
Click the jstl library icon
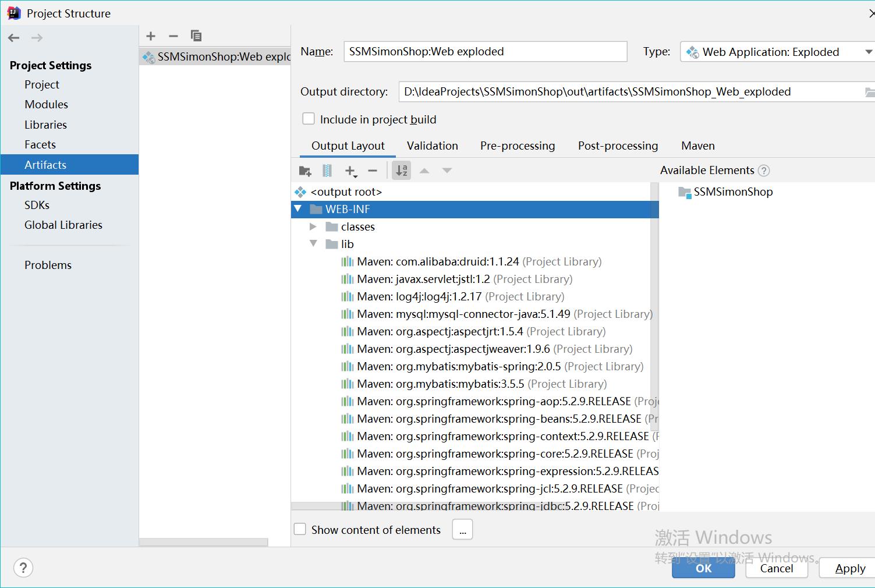pyautogui.click(x=348, y=279)
